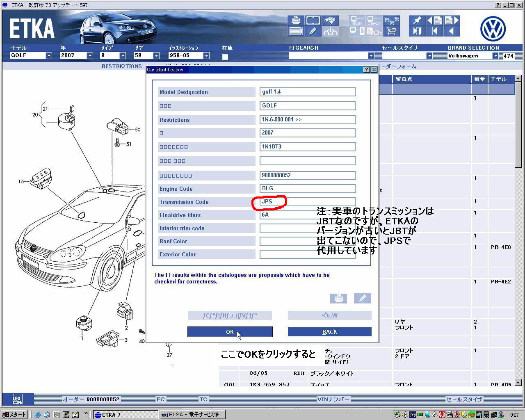The width and height of the screenshot is (525, 420).
Task: Open the スタート Start button
Action: click(14, 415)
